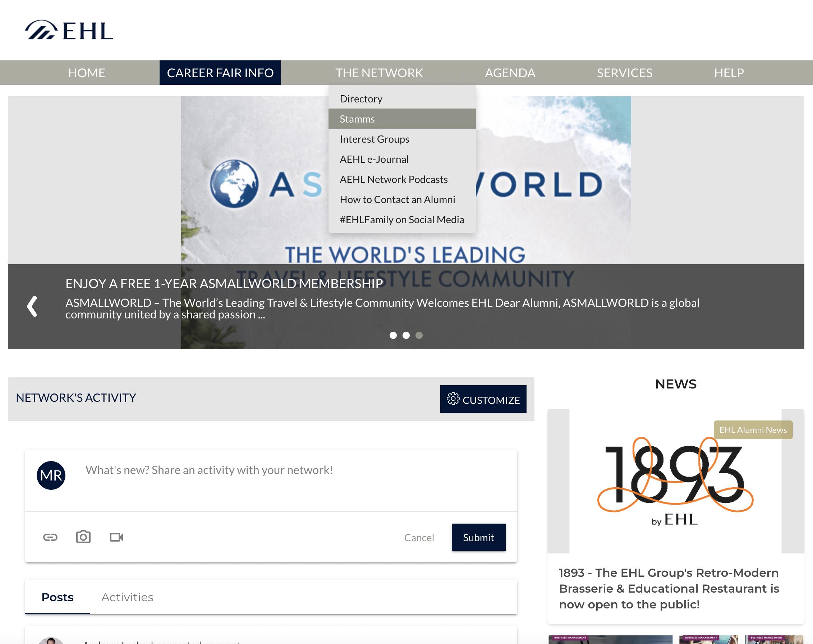This screenshot has width=813, height=644.
Task: Submit the network activity post
Action: [478, 537]
